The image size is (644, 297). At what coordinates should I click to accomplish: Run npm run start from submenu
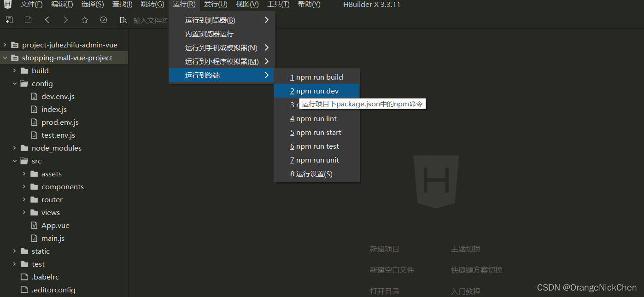pos(316,133)
